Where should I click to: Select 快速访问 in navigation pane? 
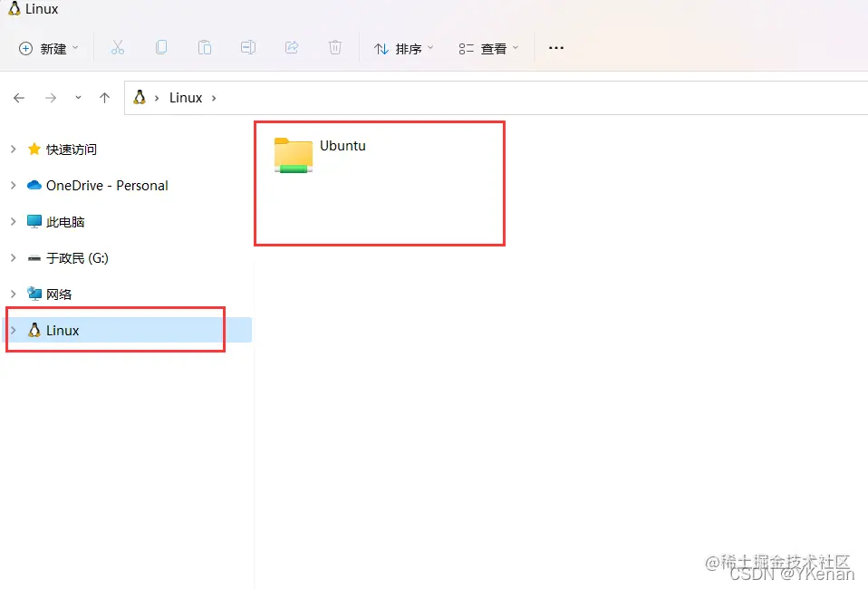(x=72, y=150)
